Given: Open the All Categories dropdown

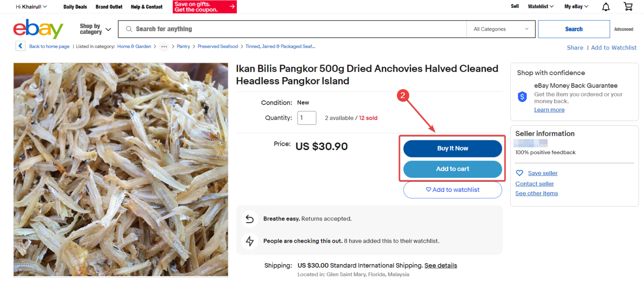Looking at the screenshot, I should tap(501, 29).
